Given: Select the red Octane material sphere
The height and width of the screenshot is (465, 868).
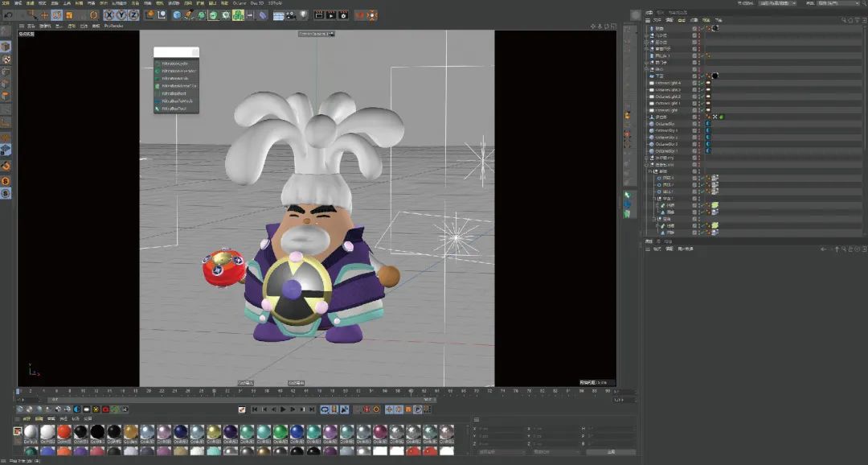Looking at the screenshot, I should (x=64, y=432).
